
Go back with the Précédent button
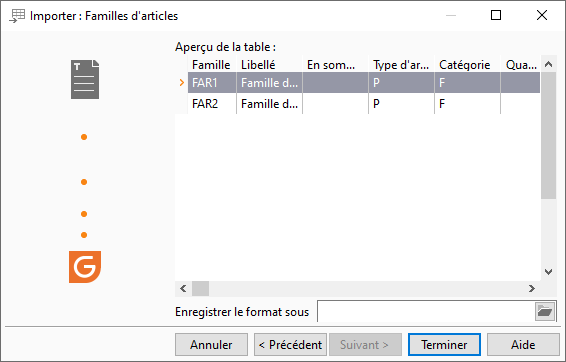point(291,345)
